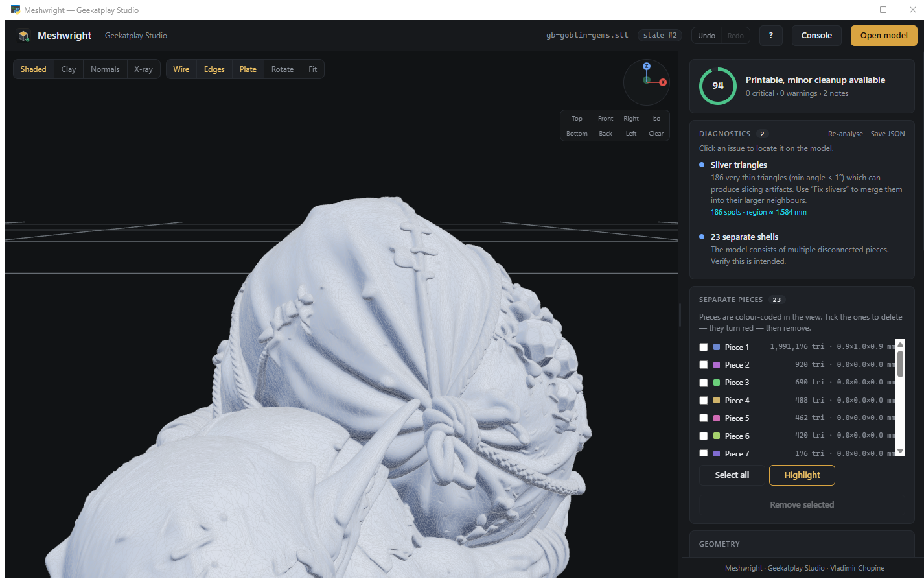The height and width of the screenshot is (579, 924).
Task: Set camera to Bottom view
Action: (x=577, y=134)
